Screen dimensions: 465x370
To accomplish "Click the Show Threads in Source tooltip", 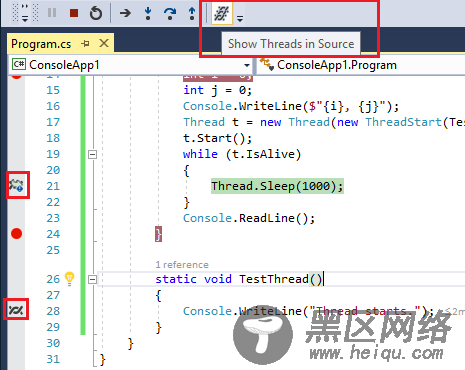I will [x=291, y=44].
